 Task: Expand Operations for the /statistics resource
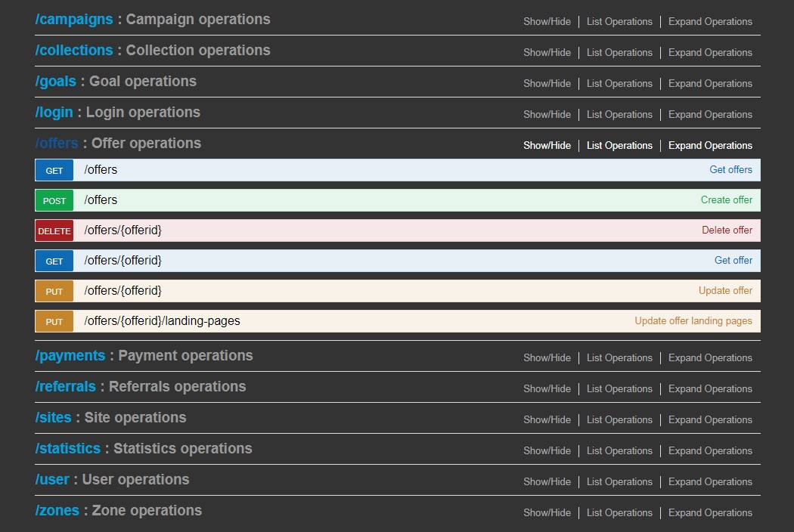pyautogui.click(x=710, y=450)
